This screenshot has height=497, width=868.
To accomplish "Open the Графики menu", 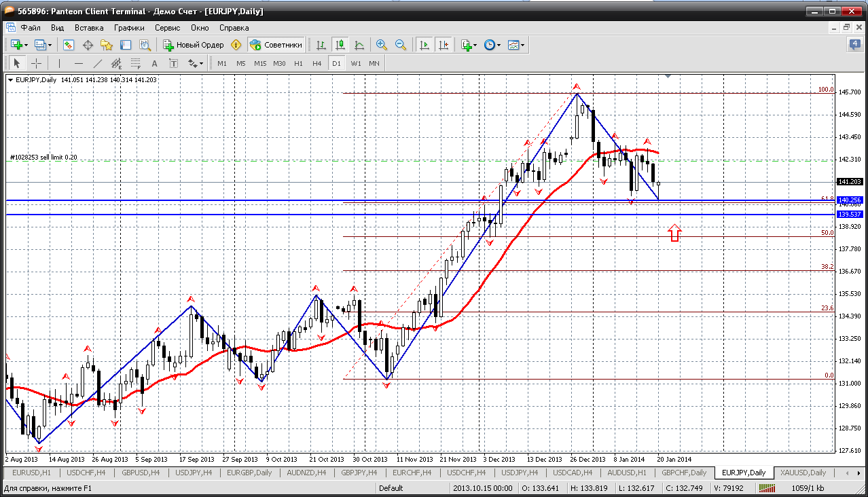I will (x=129, y=28).
